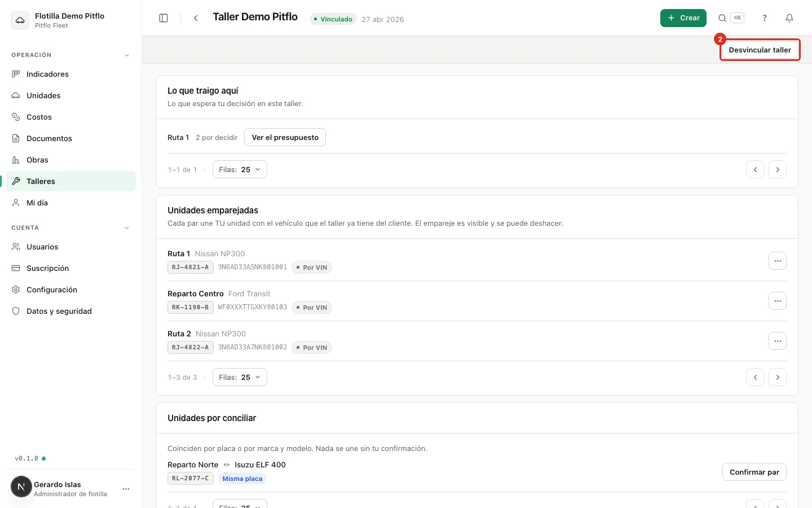Open Suscripción in the sidebar

click(x=71, y=268)
